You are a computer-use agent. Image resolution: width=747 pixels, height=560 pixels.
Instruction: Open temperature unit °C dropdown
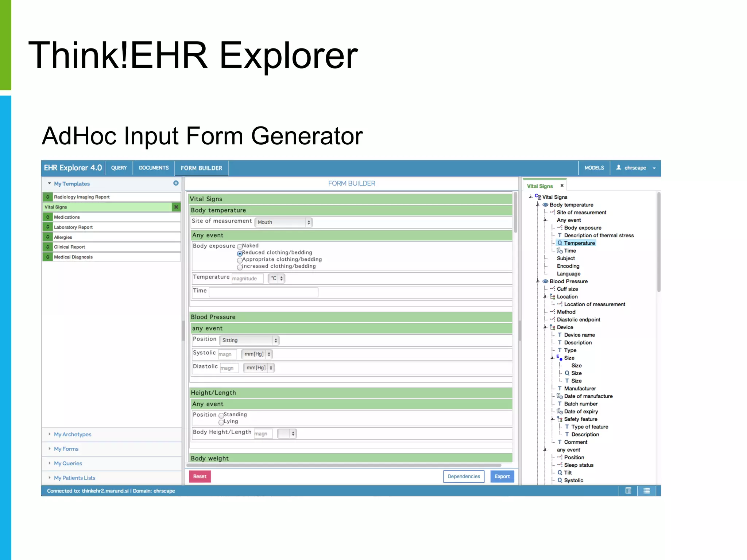(276, 278)
